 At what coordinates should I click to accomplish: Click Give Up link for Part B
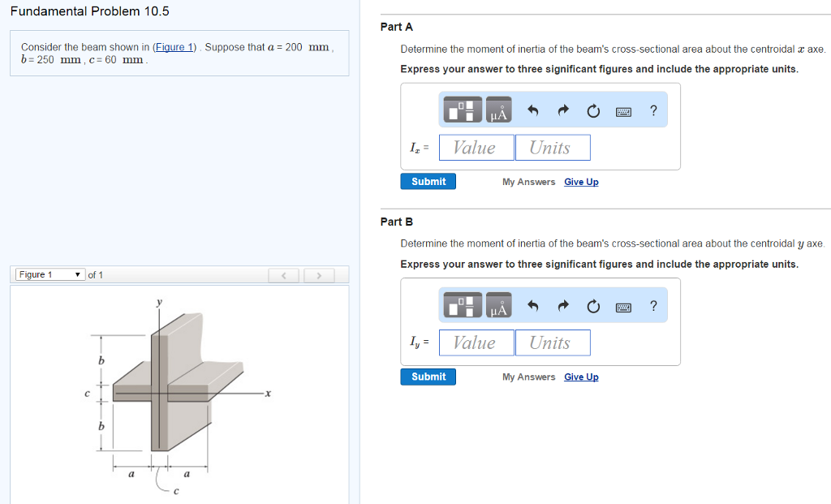581,377
